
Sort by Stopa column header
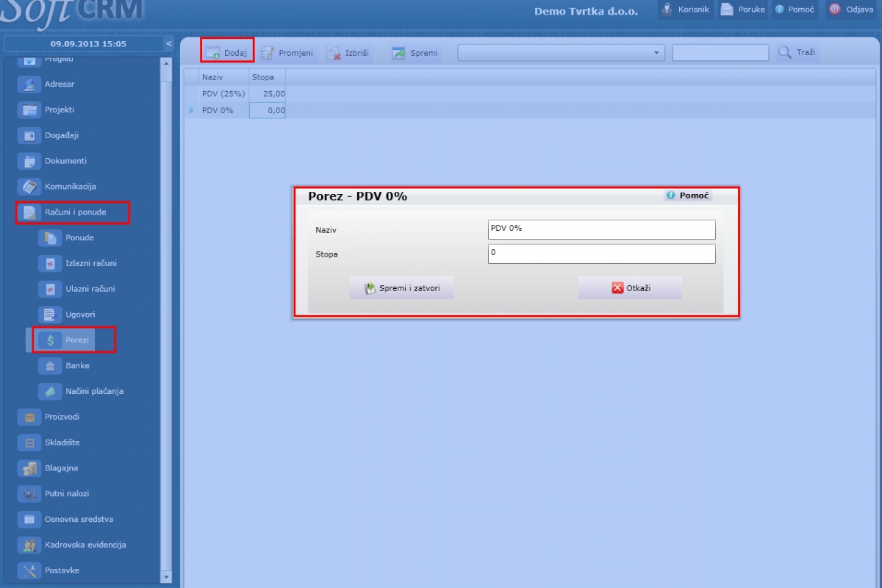268,77
